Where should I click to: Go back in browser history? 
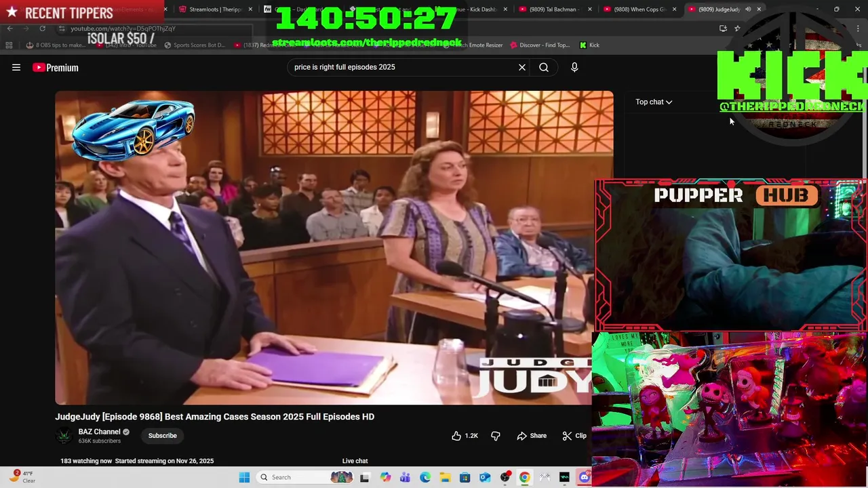point(10,28)
